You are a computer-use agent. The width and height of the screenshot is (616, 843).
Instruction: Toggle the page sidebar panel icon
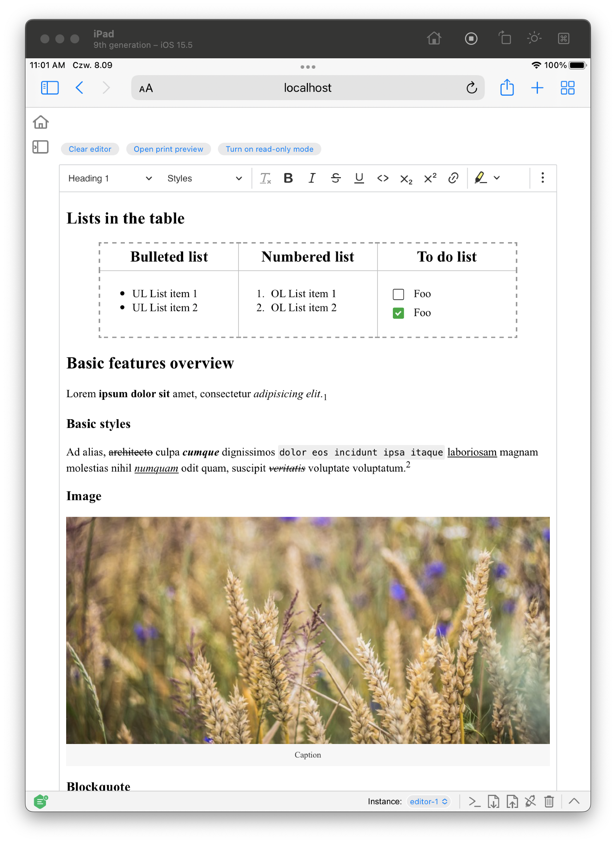40,147
